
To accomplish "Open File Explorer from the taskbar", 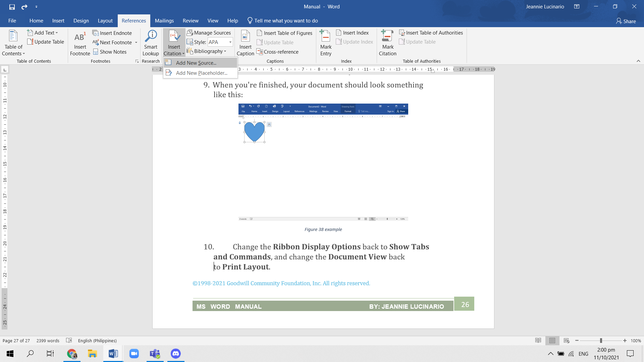I will 92,354.
